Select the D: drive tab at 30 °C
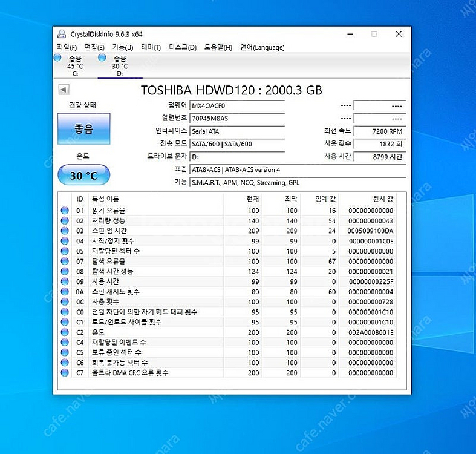The height and width of the screenshot is (454, 476). click(x=120, y=65)
